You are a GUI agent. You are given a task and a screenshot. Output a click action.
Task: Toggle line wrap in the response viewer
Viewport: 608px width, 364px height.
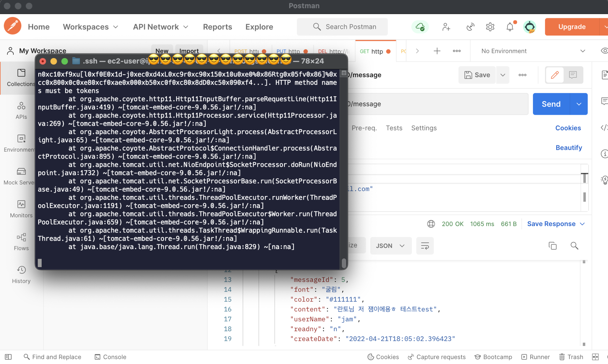[x=425, y=246]
